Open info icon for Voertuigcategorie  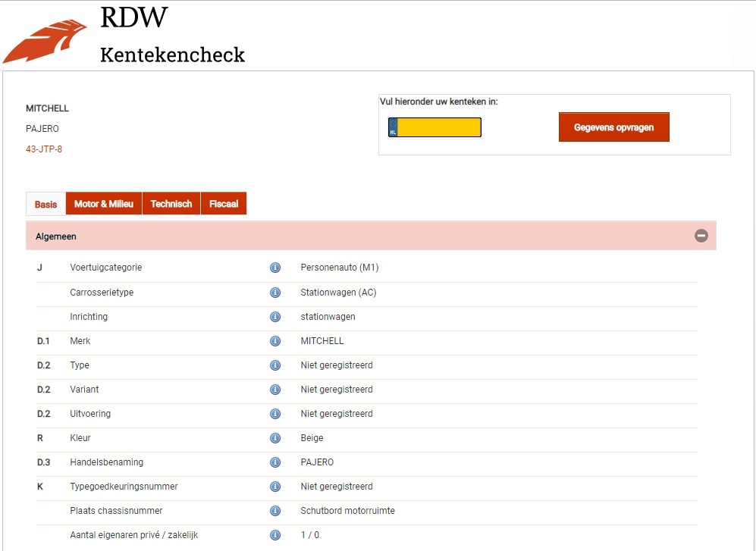[275, 268]
